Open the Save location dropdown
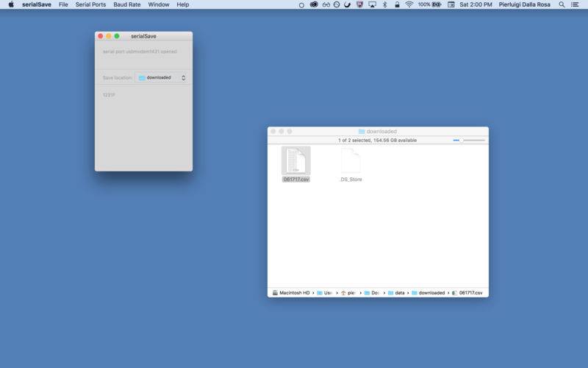Screen dimensions: 588x368 [162, 77]
